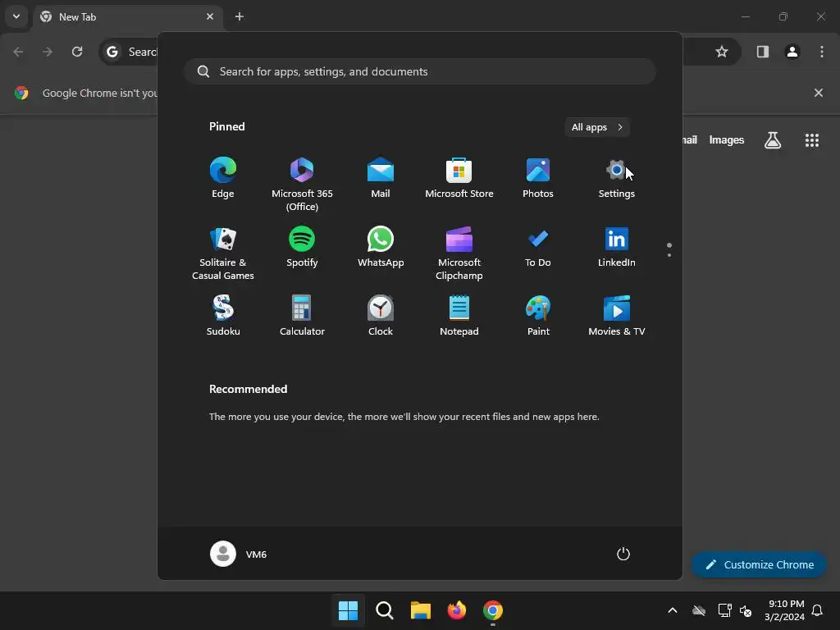Bookmark this tab with star icon

[722, 52]
